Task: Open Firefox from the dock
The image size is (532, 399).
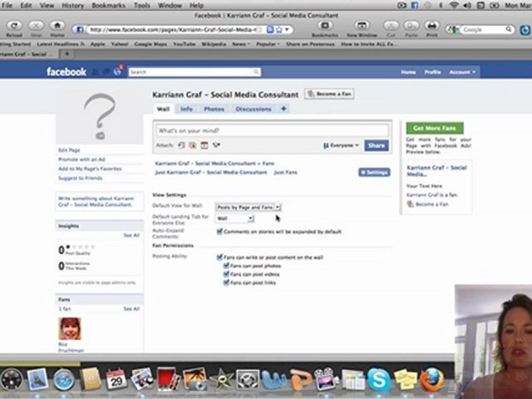Action: point(432,379)
